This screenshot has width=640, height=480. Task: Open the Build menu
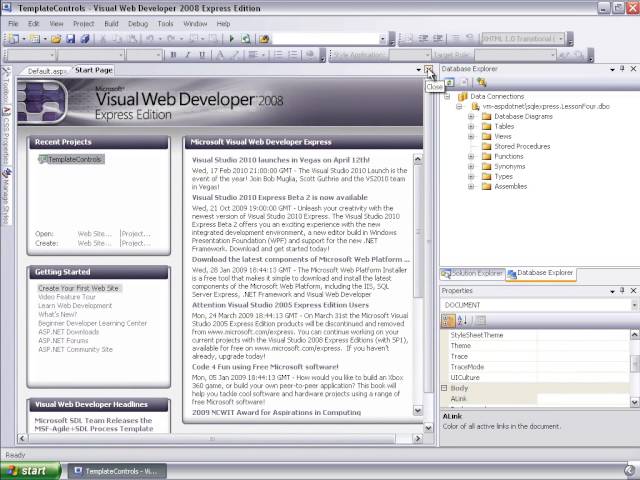tap(111, 24)
